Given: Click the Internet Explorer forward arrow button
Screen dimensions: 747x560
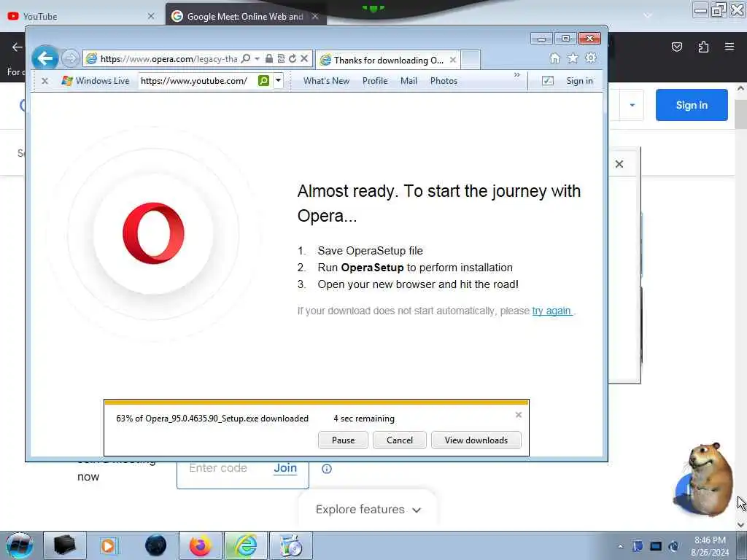Looking at the screenshot, I should coord(71,59).
